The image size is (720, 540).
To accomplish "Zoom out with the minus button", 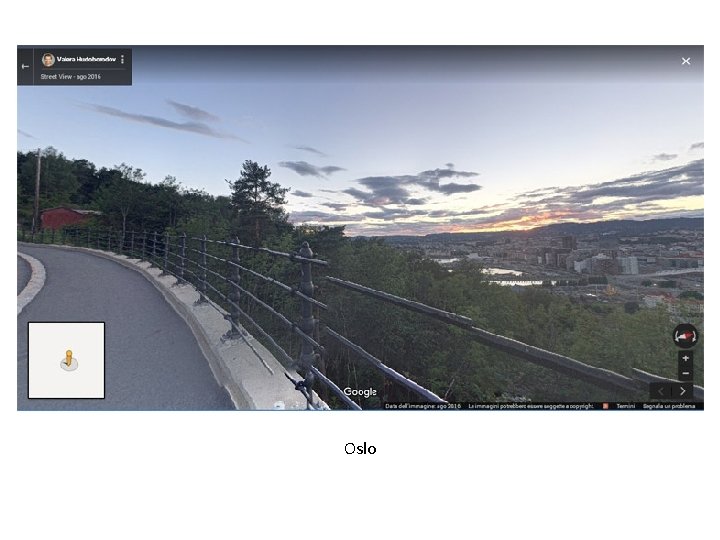I will [x=686, y=373].
